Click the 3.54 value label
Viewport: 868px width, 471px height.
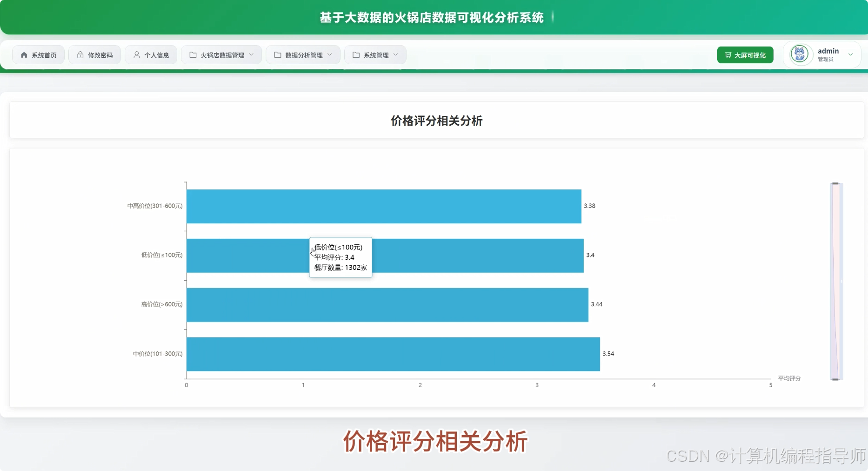pos(608,354)
